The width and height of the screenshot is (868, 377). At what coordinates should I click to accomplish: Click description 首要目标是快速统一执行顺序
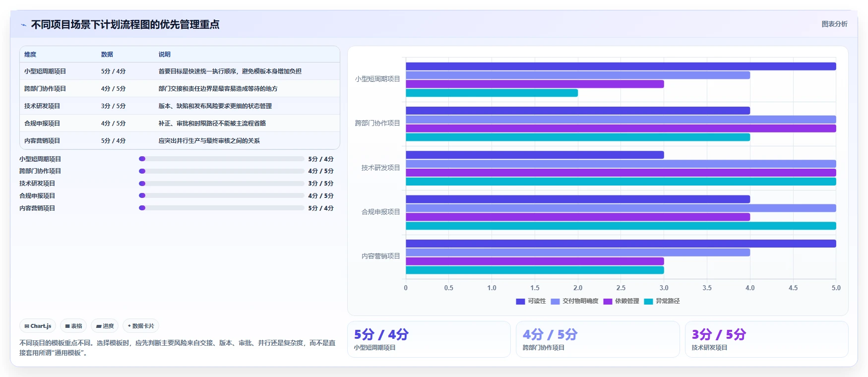pyautogui.click(x=230, y=71)
